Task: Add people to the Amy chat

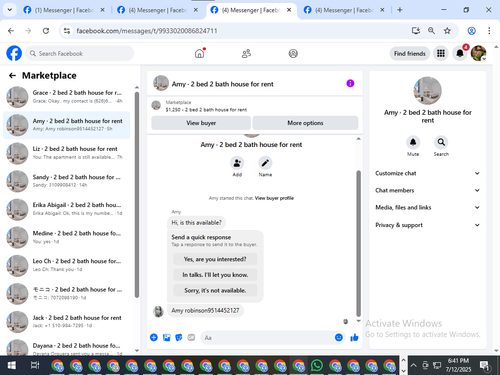Action: click(x=237, y=163)
